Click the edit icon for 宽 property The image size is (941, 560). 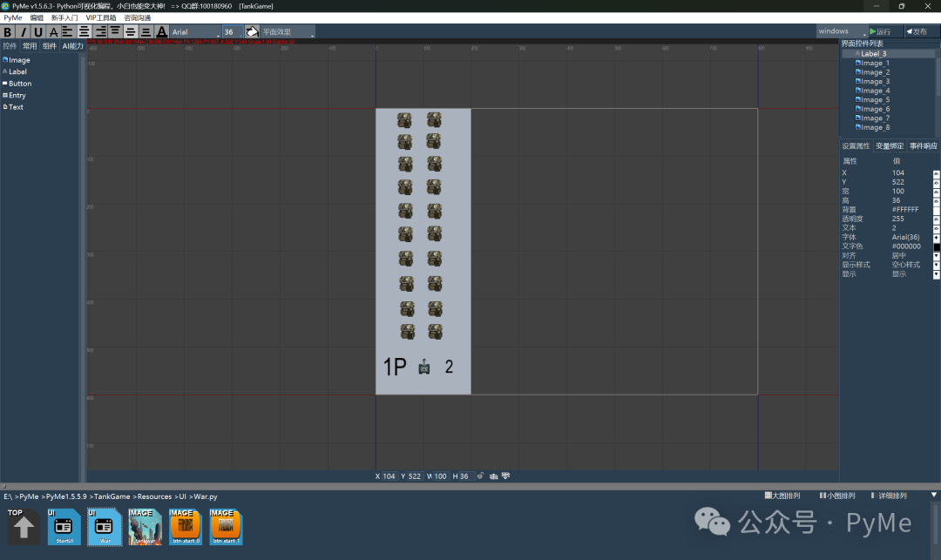coord(936,192)
